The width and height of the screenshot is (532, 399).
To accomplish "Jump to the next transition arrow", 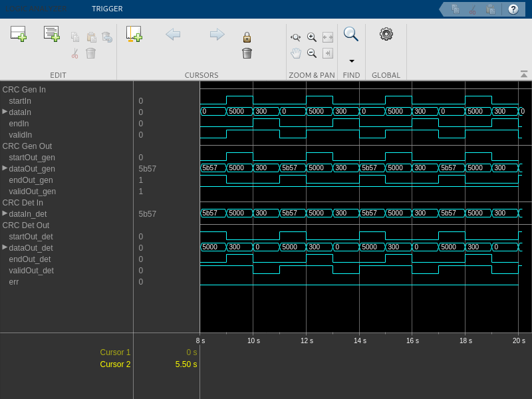I will (217, 35).
